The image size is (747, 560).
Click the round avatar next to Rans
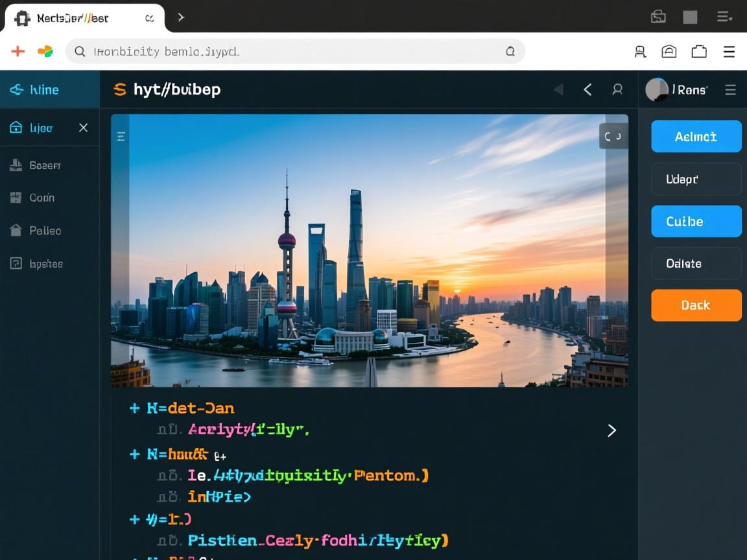click(656, 90)
